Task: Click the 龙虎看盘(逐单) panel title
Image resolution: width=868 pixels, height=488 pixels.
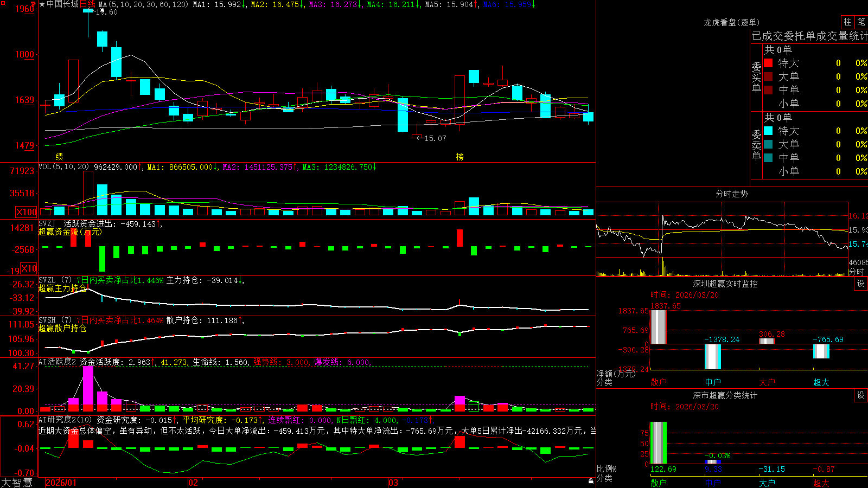Action: click(x=731, y=22)
